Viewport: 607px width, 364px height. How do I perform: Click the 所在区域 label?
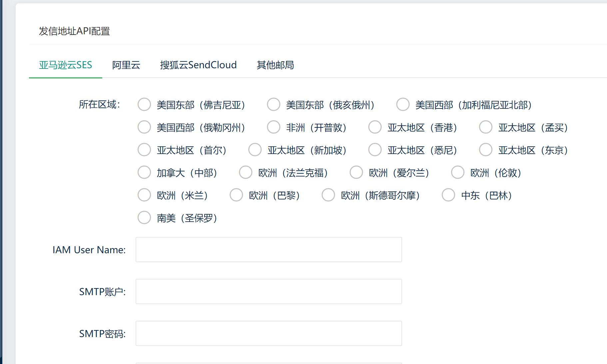click(99, 104)
